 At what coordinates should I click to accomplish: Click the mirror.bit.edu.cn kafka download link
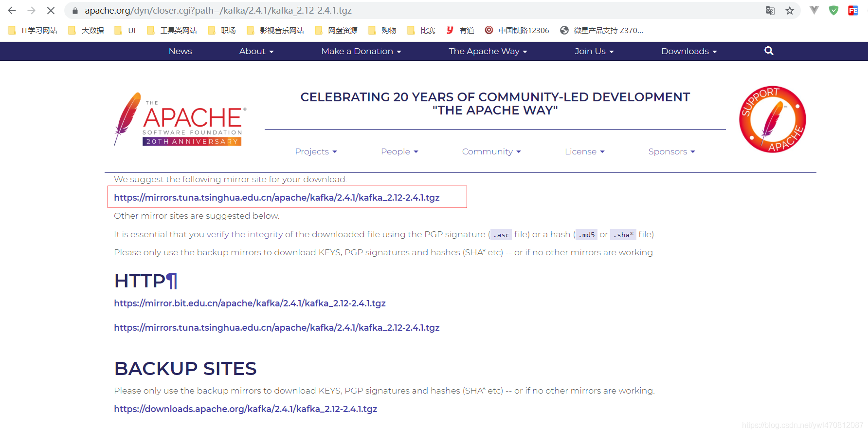[250, 303]
